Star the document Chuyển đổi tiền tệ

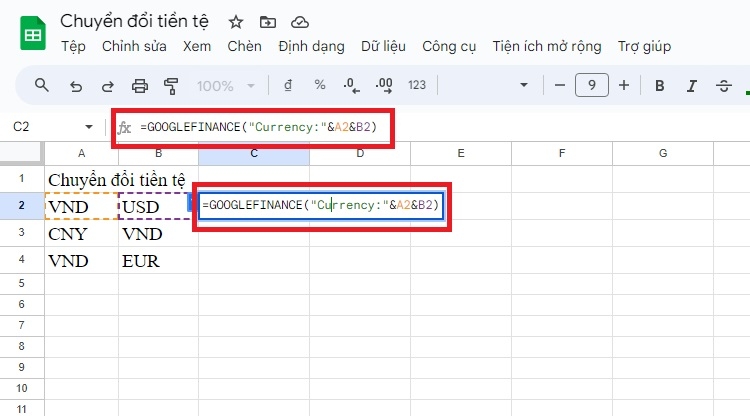point(236,22)
